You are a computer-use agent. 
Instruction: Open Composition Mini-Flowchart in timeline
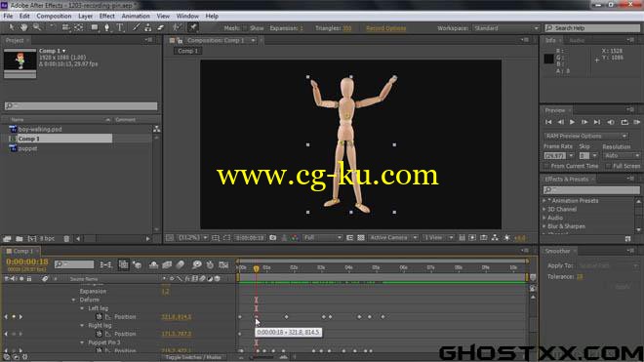[106, 265]
